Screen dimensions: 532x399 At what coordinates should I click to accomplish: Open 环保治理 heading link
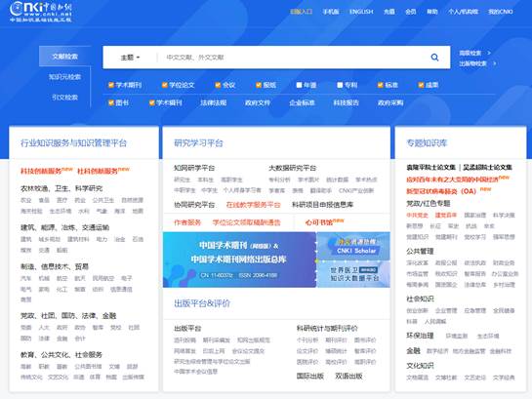420,336
